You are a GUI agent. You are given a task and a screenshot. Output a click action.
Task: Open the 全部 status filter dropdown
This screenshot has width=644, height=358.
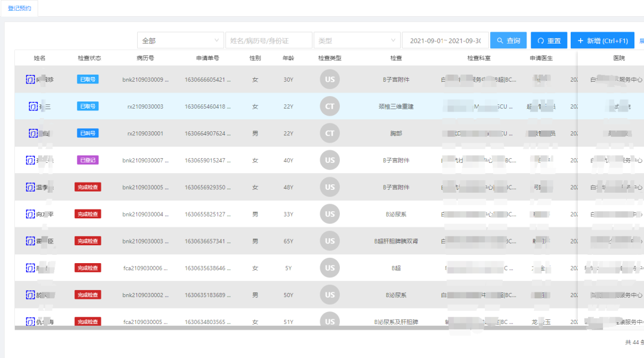click(180, 41)
